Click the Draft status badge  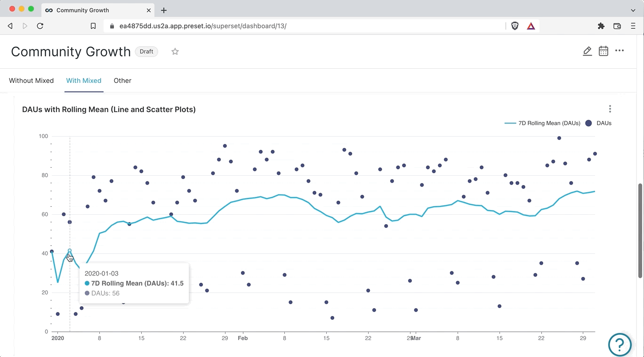pos(146,52)
